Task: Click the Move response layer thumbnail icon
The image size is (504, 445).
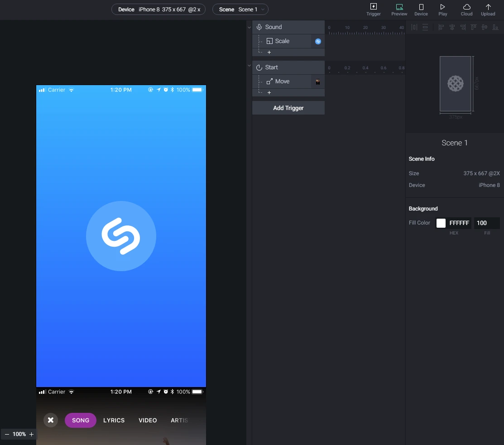Action: coord(317,82)
